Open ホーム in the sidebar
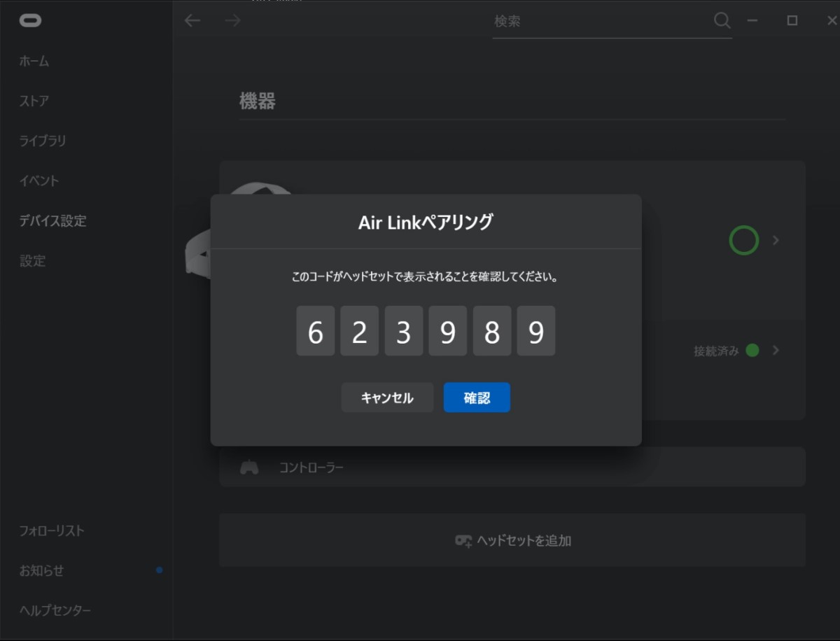This screenshot has height=641, width=840. 34,61
